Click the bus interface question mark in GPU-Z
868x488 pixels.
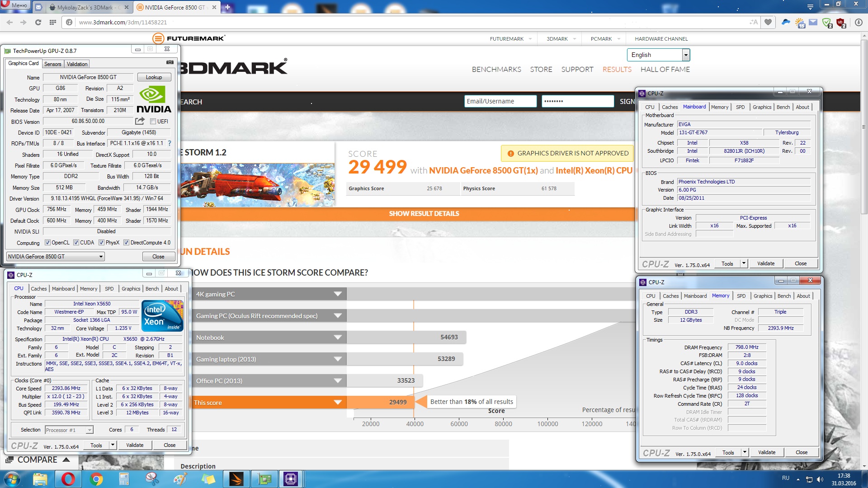[x=170, y=143]
